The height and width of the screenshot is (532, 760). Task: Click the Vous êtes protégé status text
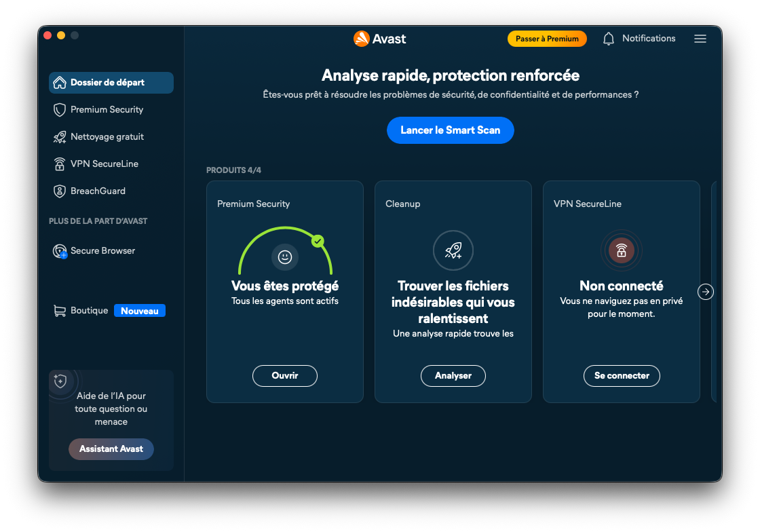click(285, 286)
